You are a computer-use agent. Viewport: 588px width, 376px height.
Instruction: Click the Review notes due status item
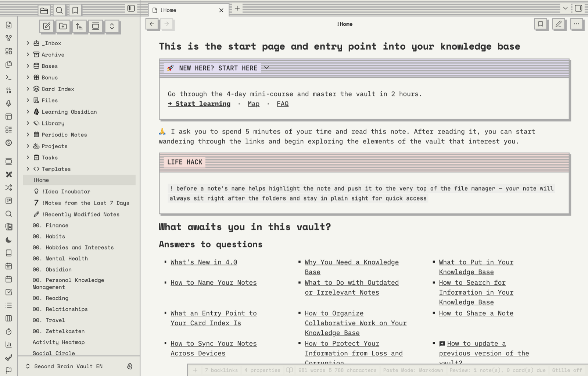[498, 370]
